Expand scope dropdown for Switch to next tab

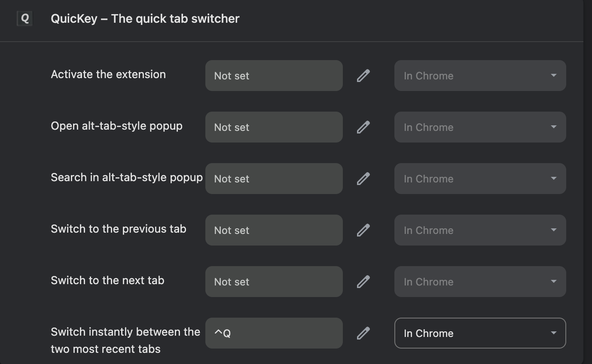480,282
